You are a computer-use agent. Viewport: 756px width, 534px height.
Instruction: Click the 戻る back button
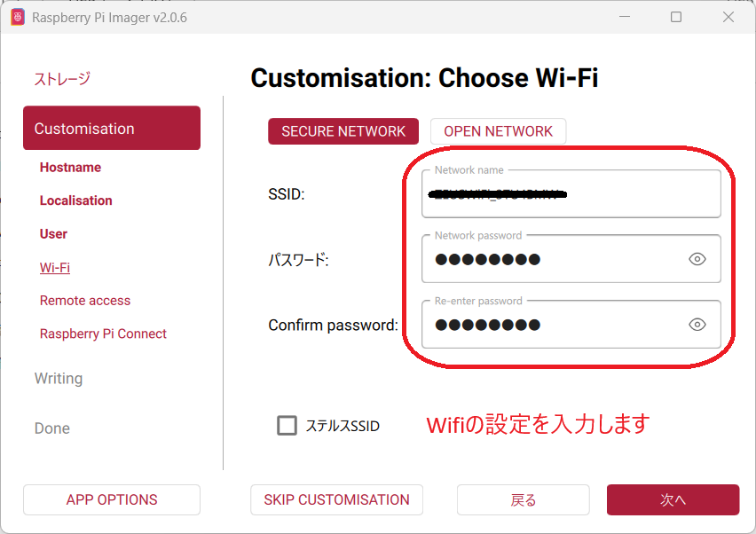coord(524,499)
